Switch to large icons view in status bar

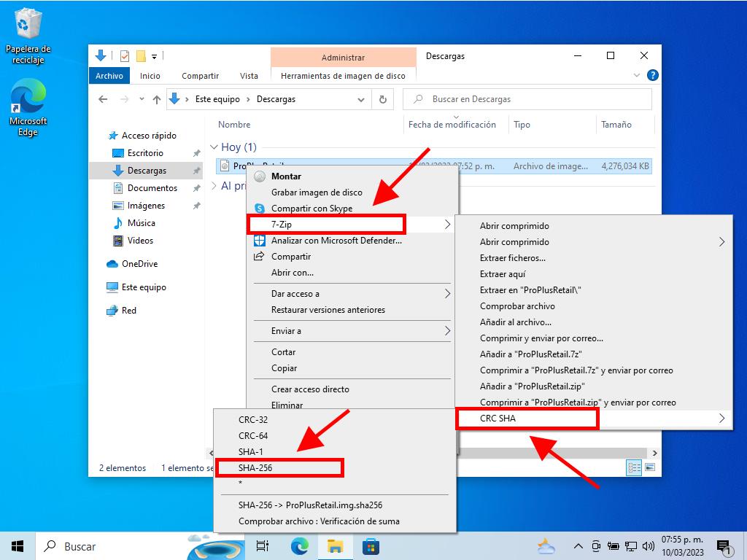[x=649, y=467]
